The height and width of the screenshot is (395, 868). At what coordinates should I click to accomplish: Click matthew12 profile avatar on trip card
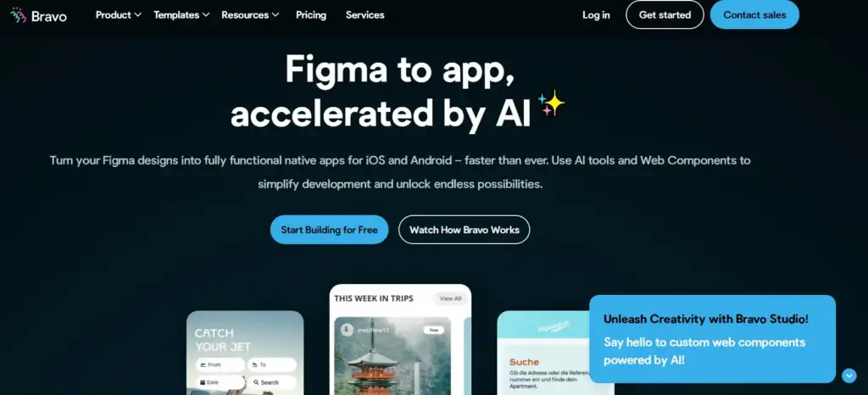(x=347, y=330)
